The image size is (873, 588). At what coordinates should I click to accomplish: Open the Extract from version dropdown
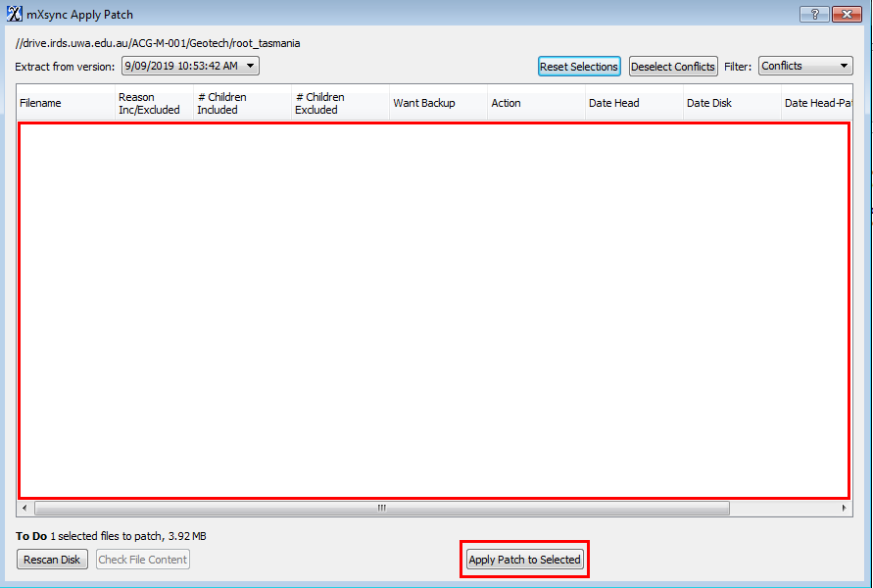point(190,66)
